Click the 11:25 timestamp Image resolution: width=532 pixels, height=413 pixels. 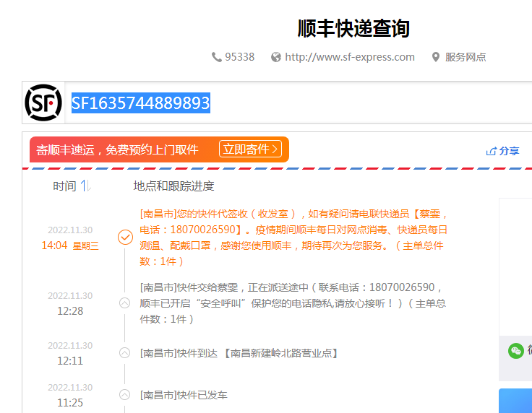[x=70, y=402]
